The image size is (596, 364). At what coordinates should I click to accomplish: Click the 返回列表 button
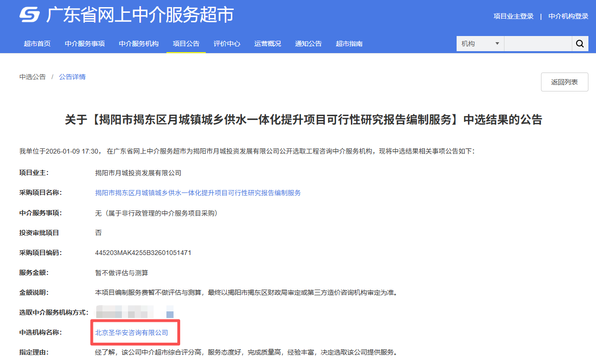click(564, 82)
